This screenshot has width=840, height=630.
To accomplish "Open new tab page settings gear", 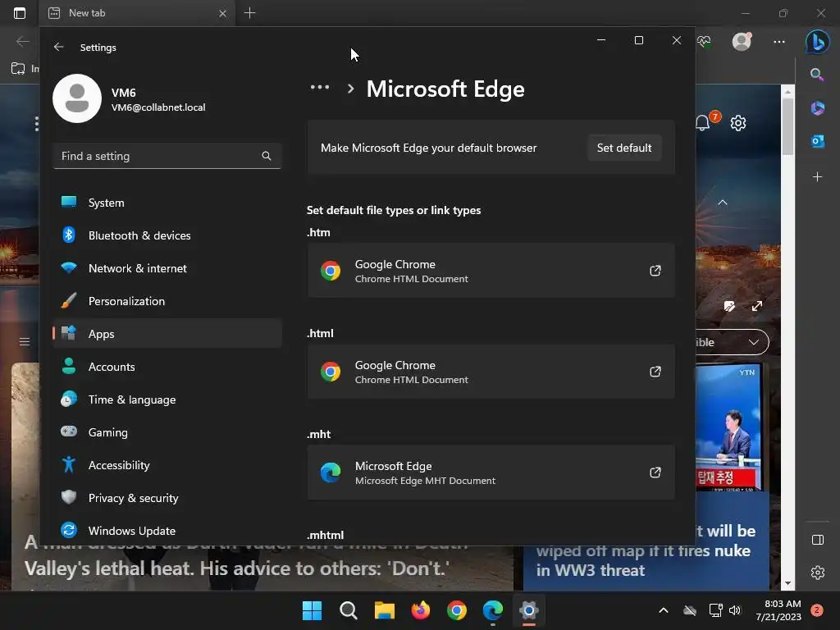I will (738, 123).
